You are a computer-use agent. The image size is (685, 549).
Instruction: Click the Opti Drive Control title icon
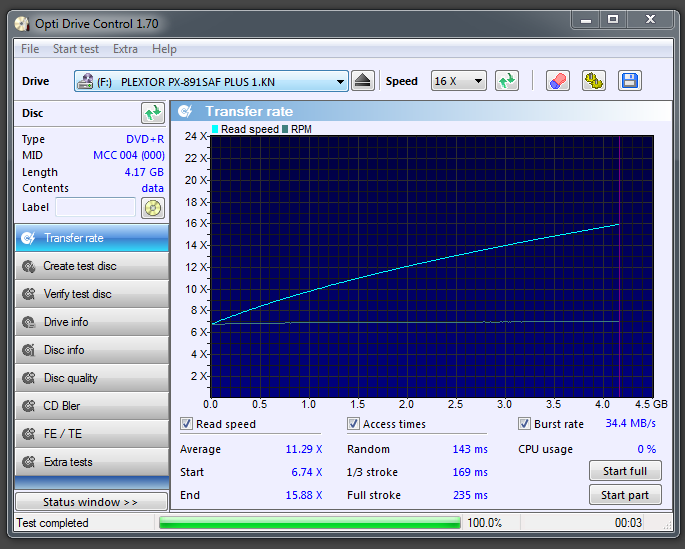pos(22,24)
